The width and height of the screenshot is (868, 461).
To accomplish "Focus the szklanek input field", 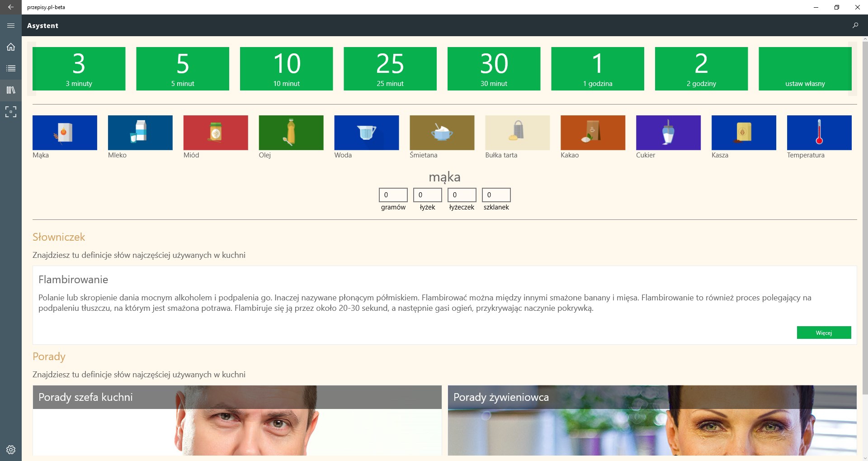I will (x=496, y=195).
